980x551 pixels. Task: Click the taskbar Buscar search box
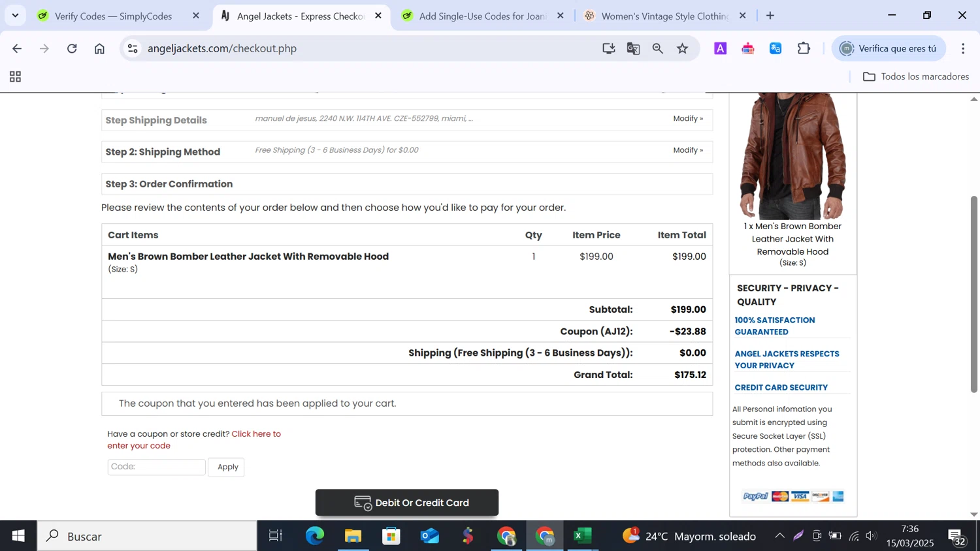[147, 536]
